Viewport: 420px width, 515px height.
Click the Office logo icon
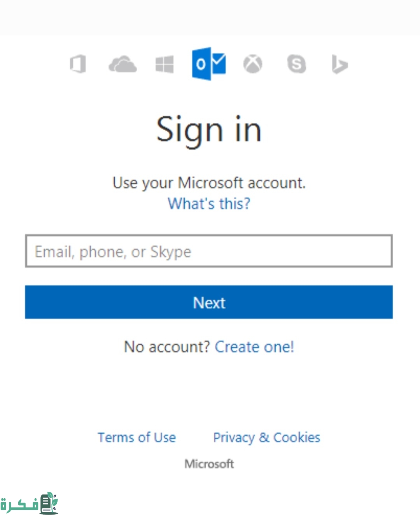tap(78, 64)
